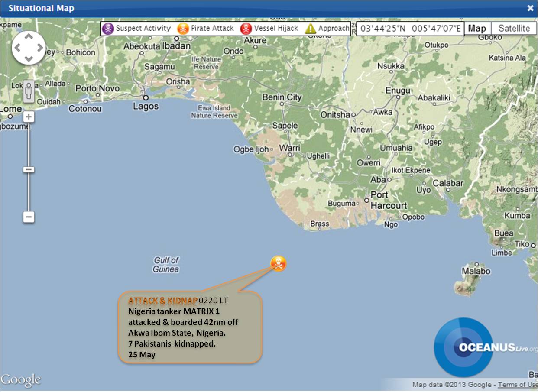The width and height of the screenshot is (538, 392).
Task: Pan map left with navigation arrow
Action: (18, 48)
